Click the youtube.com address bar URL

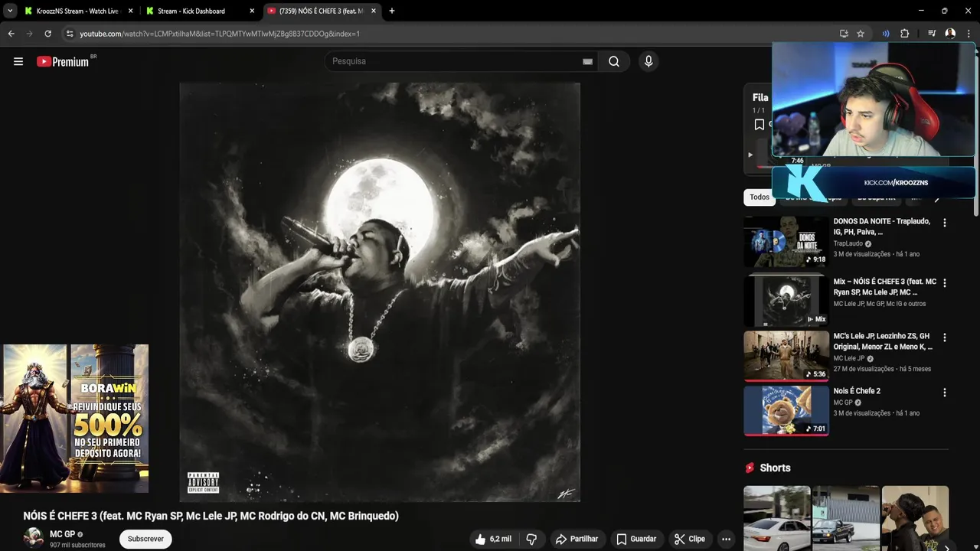(220, 34)
